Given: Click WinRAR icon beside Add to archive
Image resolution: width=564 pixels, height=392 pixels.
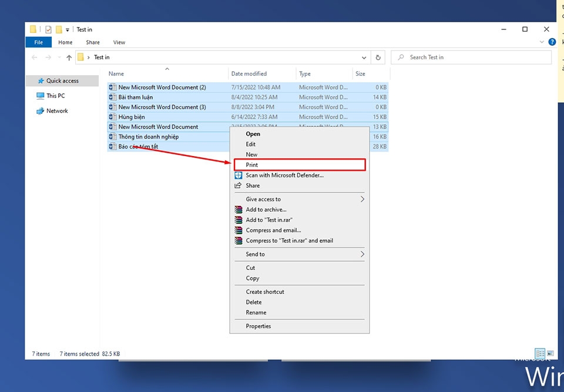Looking at the screenshot, I should pyautogui.click(x=238, y=209).
